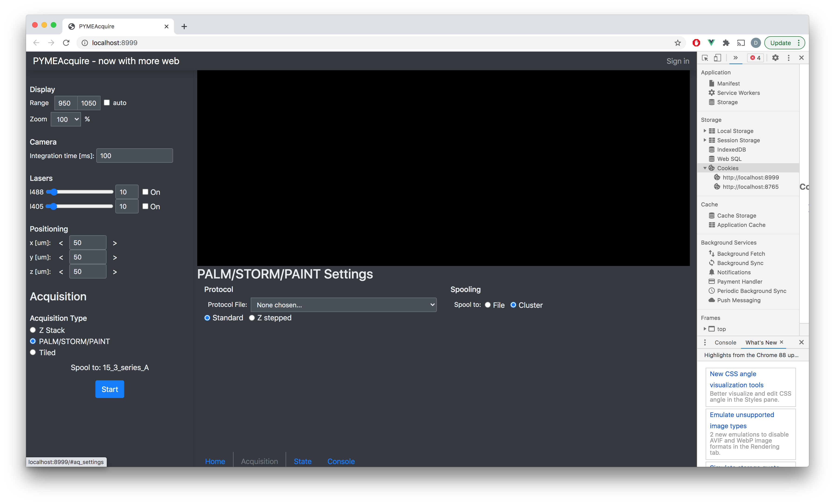Screen dimensions: 835x504
Task: Open the DevTools settings gear
Action: [775, 58]
